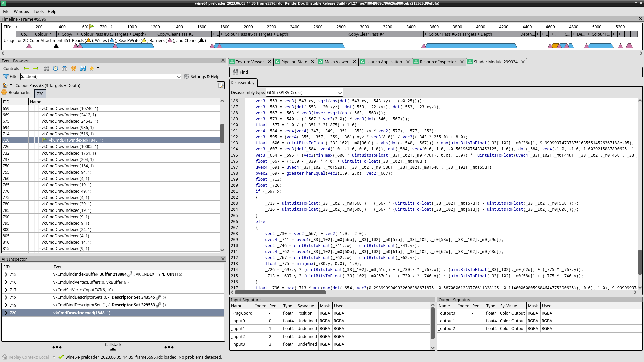
Task: Open the filter expression dropdown arrow
Action: pos(178,77)
